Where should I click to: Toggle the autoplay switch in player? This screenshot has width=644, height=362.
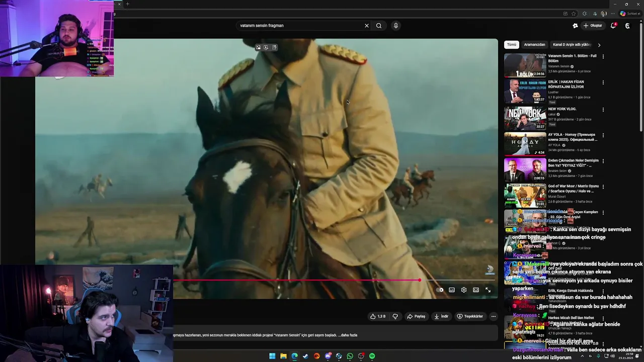440,290
